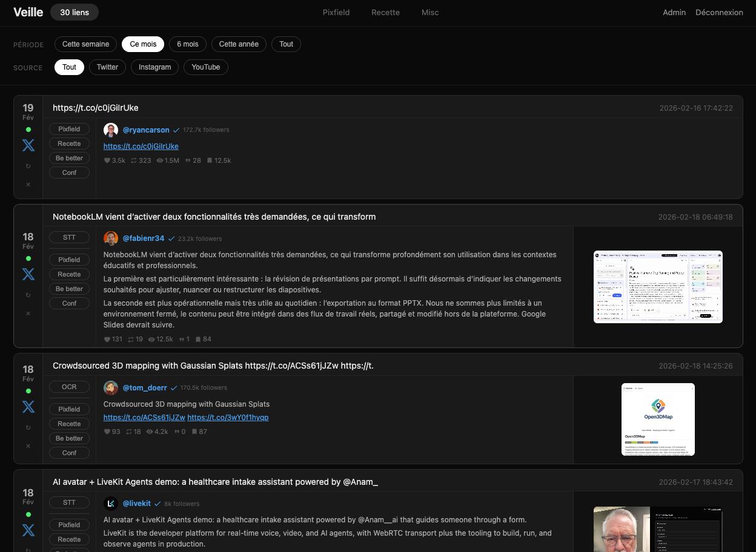
Task: Toggle the green status dot on the February 19 entry
Action: pos(28,129)
